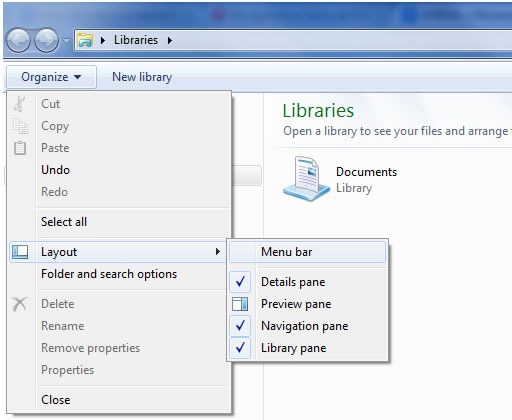512x420 pixels.
Task: Click the Layout pane icon
Action: click(20, 252)
